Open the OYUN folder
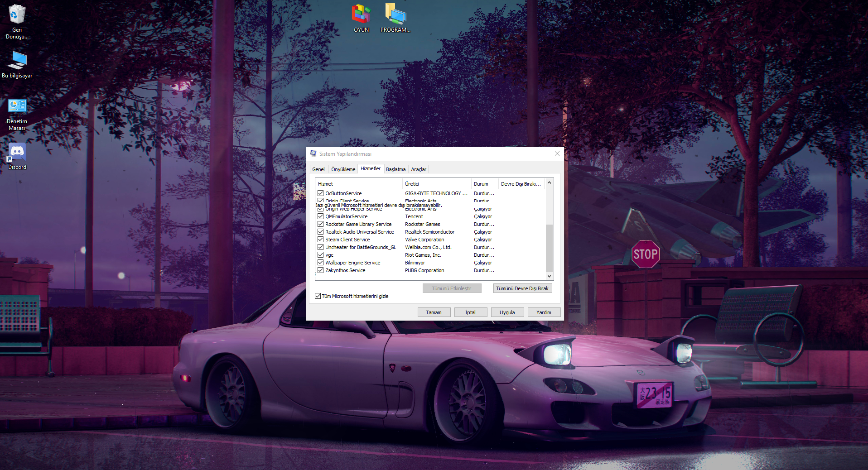The height and width of the screenshot is (470, 868). pyautogui.click(x=361, y=14)
